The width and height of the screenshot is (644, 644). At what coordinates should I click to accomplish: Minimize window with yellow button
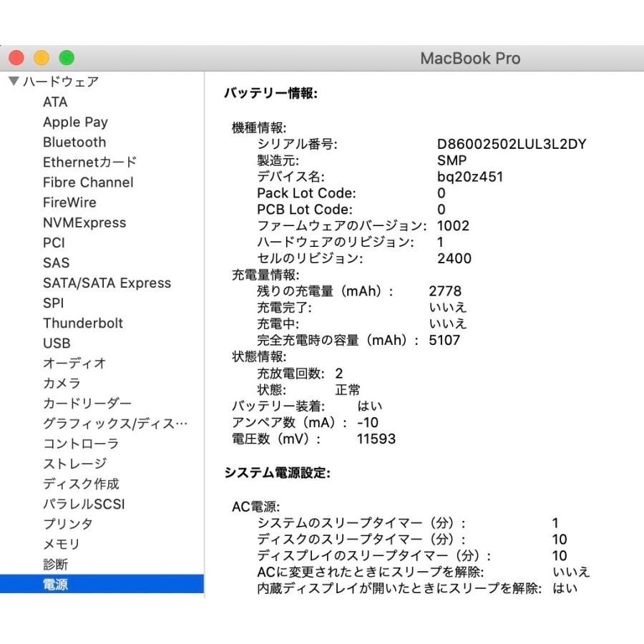(x=42, y=57)
